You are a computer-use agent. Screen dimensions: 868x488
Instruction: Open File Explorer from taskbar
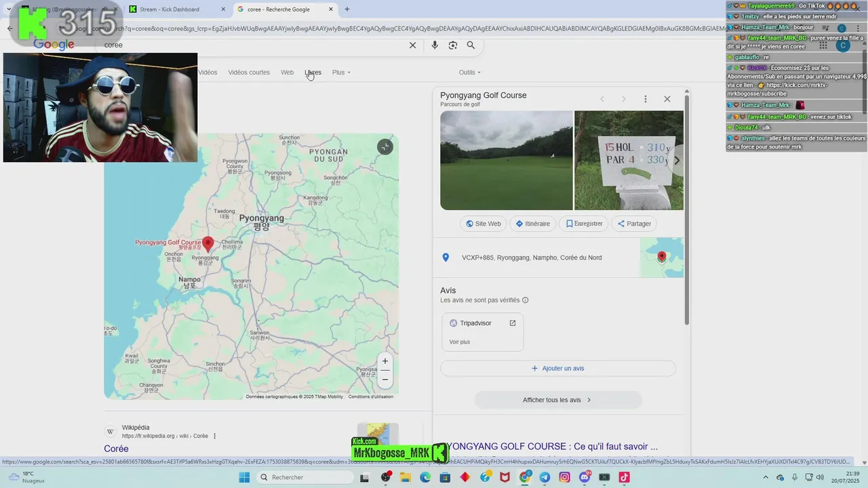(x=406, y=477)
